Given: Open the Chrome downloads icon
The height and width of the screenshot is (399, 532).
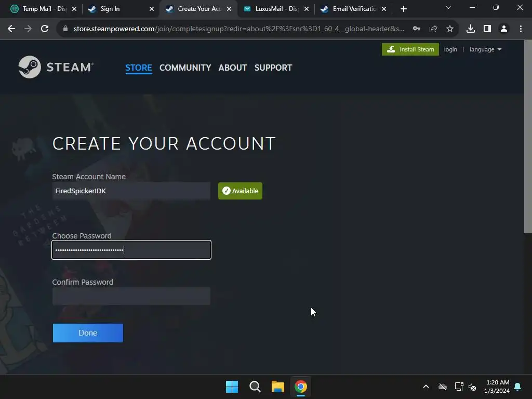Looking at the screenshot, I should pyautogui.click(x=471, y=29).
